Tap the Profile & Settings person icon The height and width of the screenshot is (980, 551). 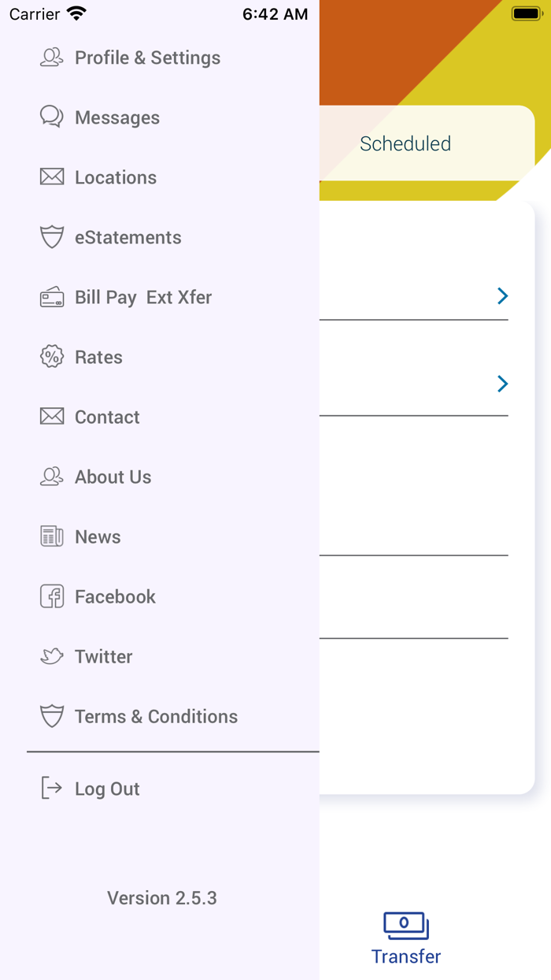point(52,58)
